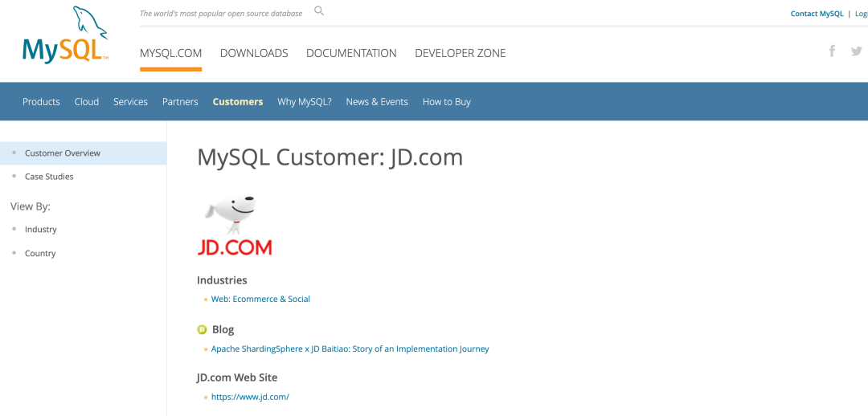Switch to the MYSQL.COM tab
868x416 pixels.
click(x=170, y=53)
